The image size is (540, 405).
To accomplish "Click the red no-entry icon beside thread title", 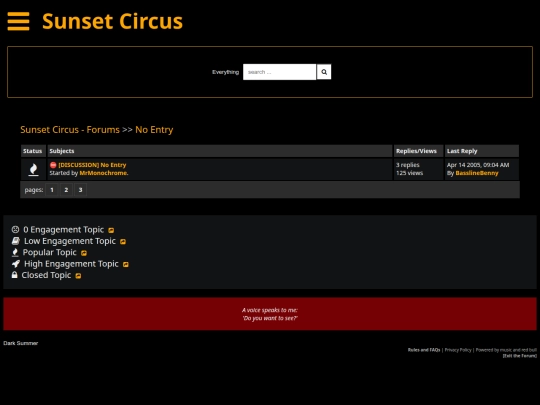I will pos(53,165).
